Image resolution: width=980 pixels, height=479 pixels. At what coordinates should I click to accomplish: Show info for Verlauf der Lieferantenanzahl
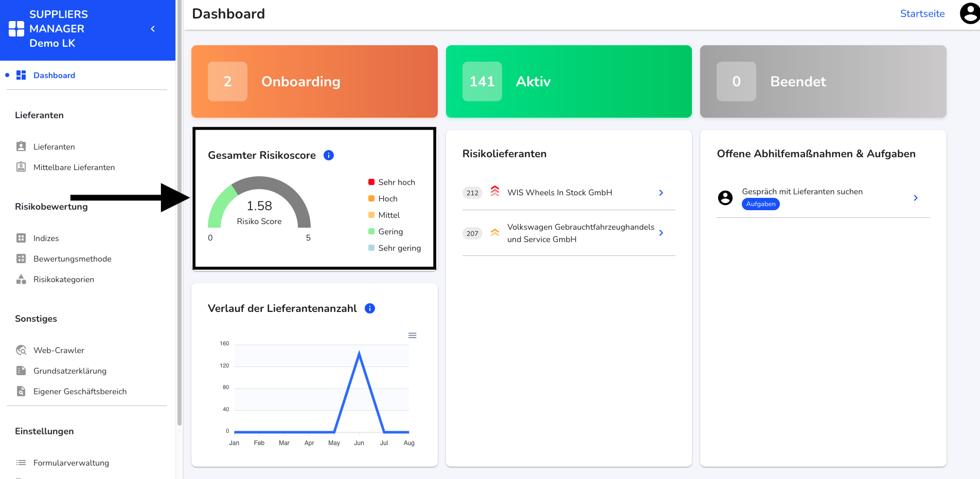point(370,308)
